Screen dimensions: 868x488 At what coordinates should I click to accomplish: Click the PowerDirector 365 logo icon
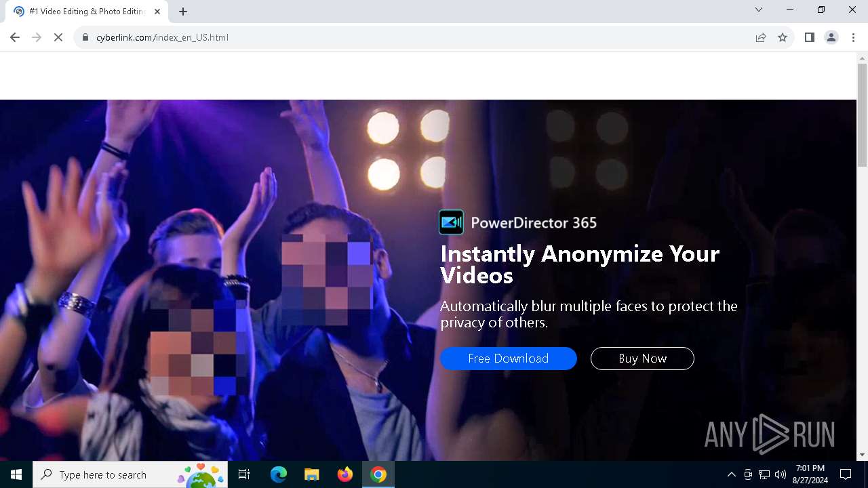451,222
